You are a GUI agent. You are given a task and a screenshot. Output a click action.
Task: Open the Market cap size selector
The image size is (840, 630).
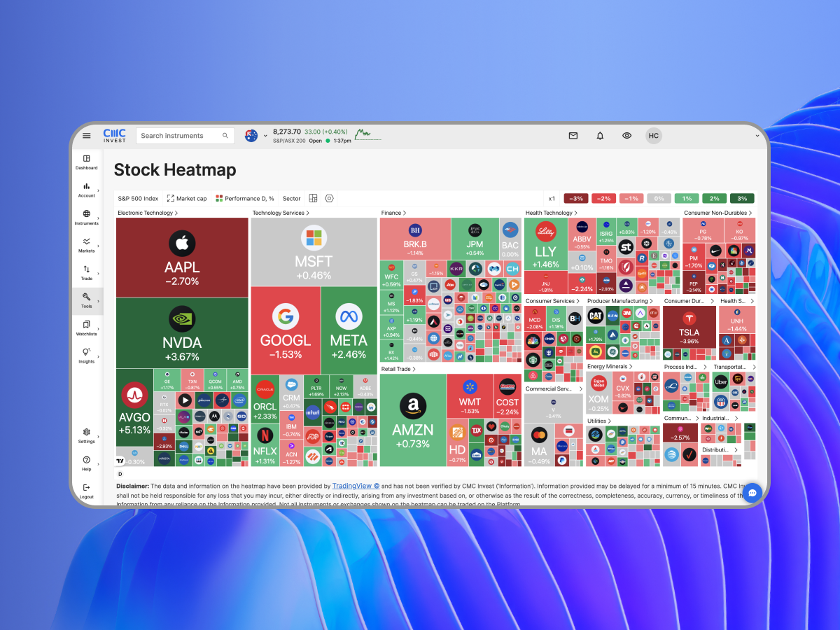tap(187, 199)
